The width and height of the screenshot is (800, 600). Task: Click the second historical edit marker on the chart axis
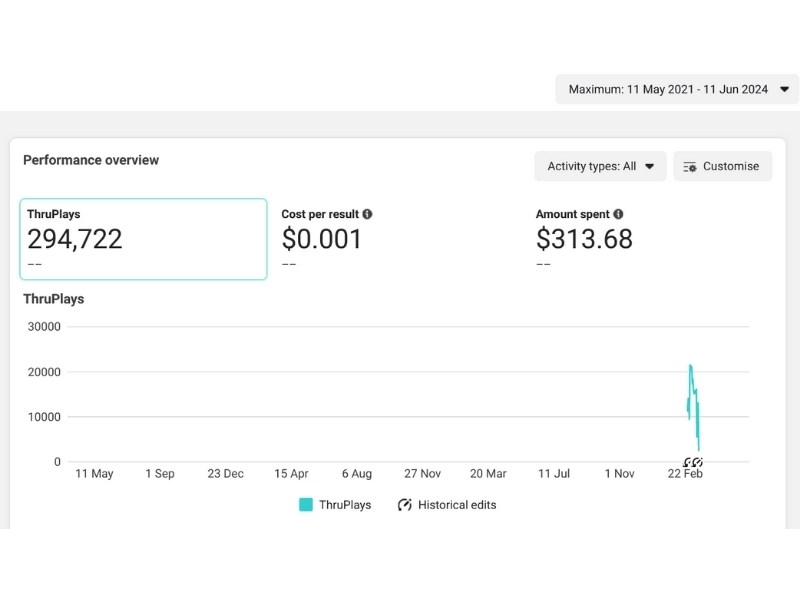[x=698, y=462]
